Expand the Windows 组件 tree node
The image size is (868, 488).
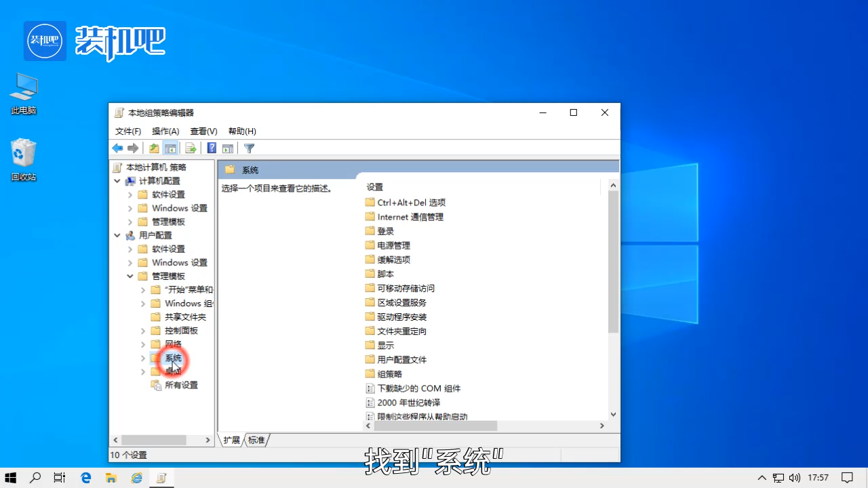click(142, 303)
